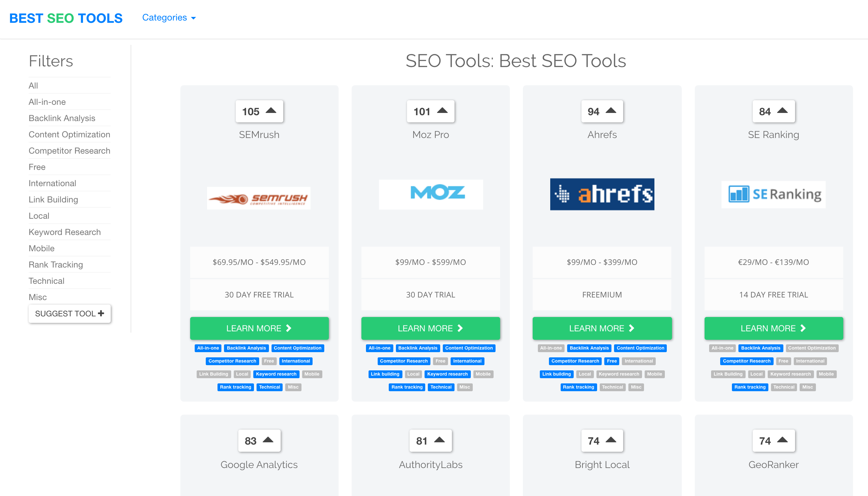868x496 pixels.
Task: Open the Categories dropdown
Action: 169,17
